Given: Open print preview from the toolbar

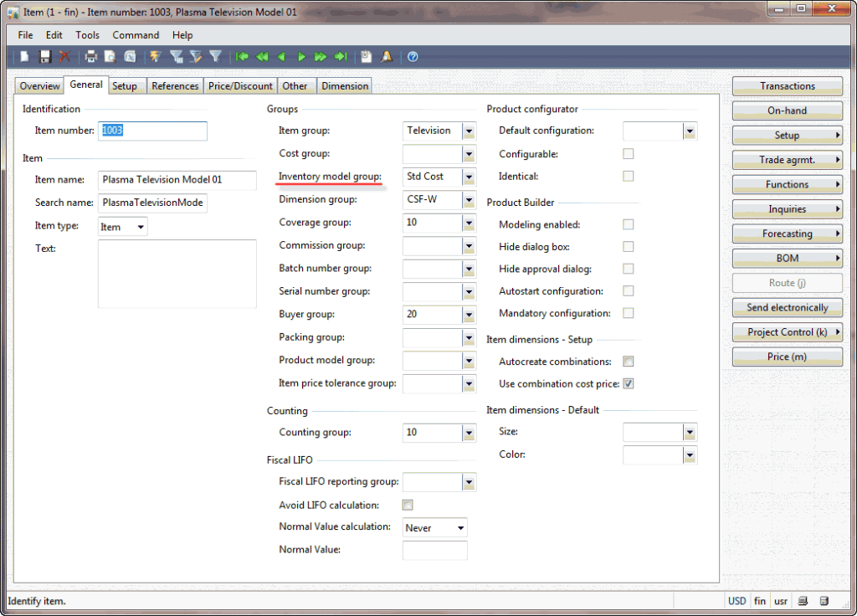Looking at the screenshot, I should [111, 56].
